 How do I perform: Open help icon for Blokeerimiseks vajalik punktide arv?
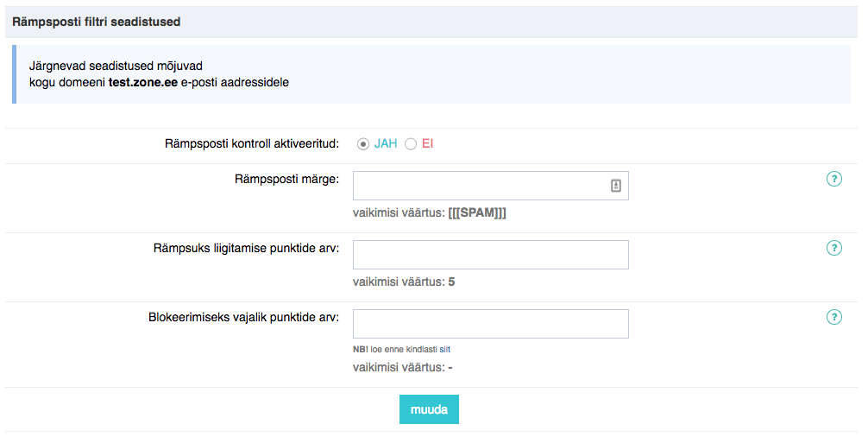(x=833, y=317)
